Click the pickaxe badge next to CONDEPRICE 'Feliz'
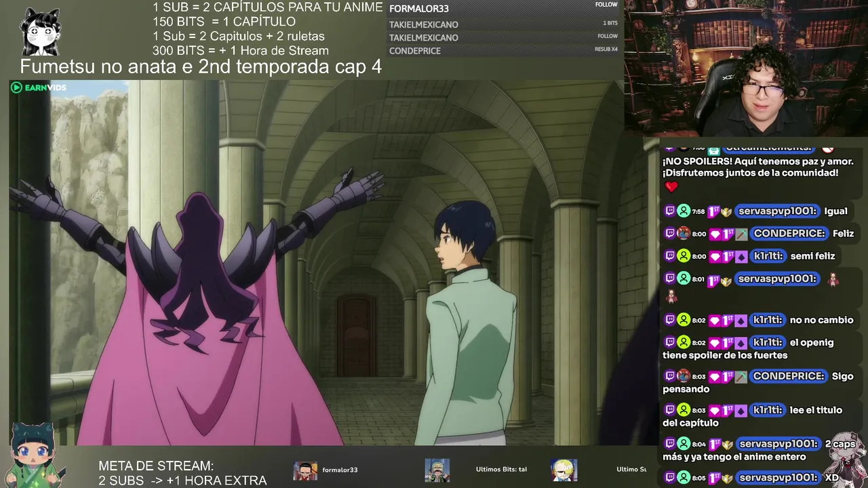 [x=742, y=234]
